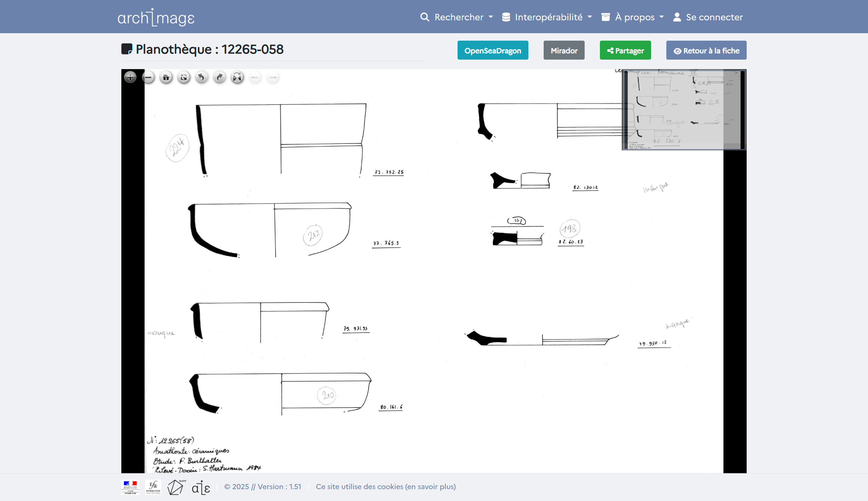The image size is (868, 501).
Task: Rotate the image left
Action: [202, 78]
